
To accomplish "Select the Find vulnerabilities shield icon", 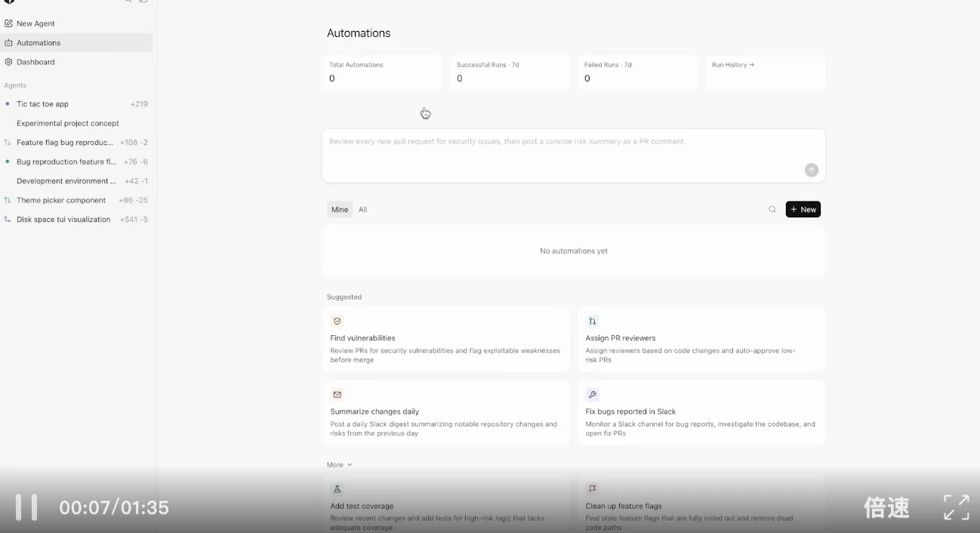I will pos(337,319).
